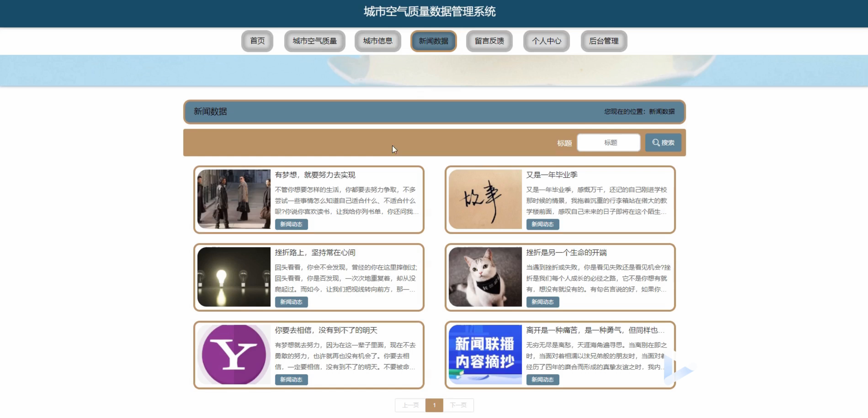
Task: Open 后台管理 admin link
Action: pos(604,41)
